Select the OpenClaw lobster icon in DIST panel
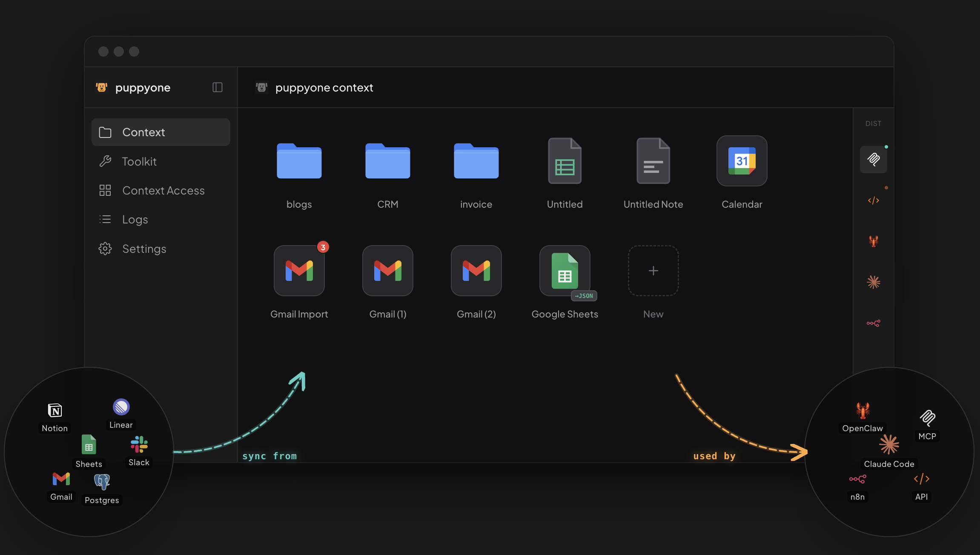This screenshot has height=555, width=980. tap(873, 241)
